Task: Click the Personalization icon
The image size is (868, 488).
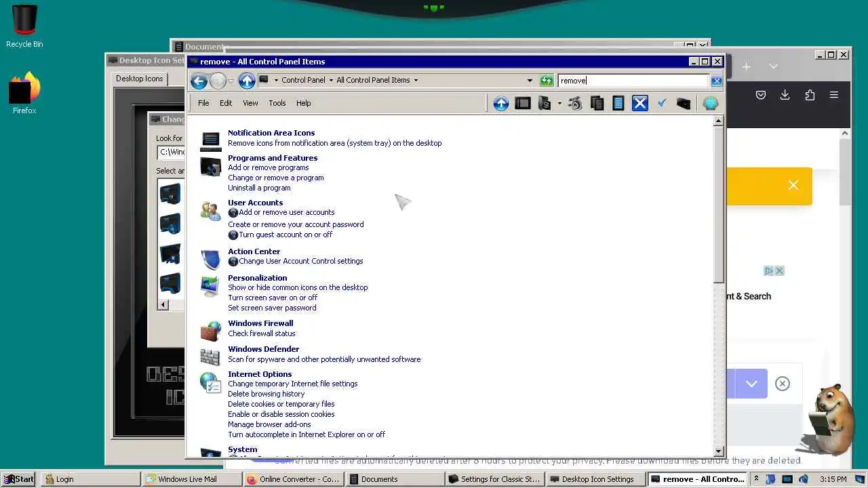Action: point(210,286)
